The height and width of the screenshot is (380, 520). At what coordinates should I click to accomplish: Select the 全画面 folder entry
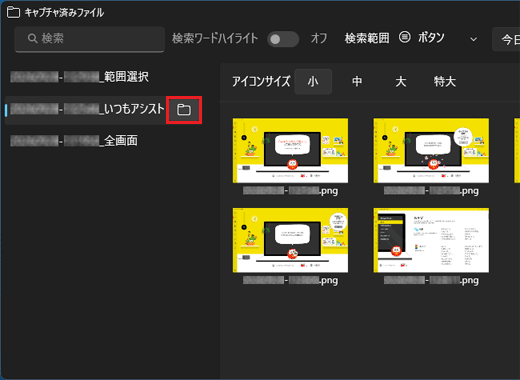click(x=74, y=141)
